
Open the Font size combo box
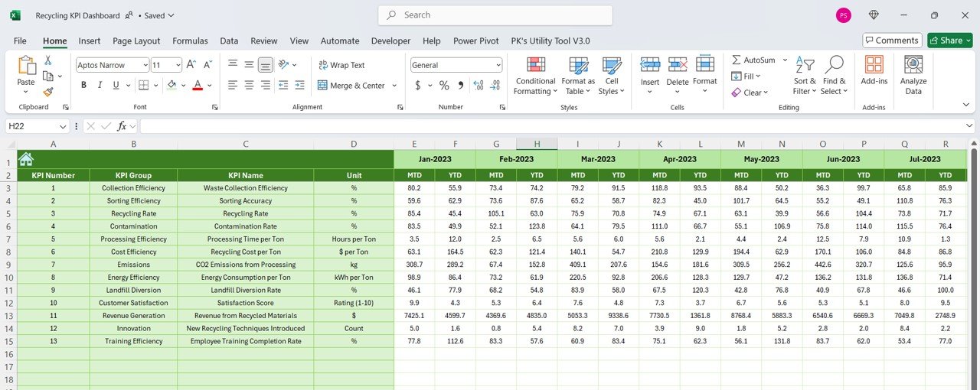166,65
